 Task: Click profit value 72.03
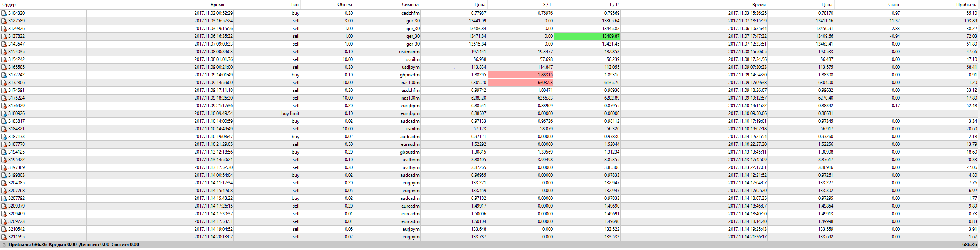pos(972,36)
